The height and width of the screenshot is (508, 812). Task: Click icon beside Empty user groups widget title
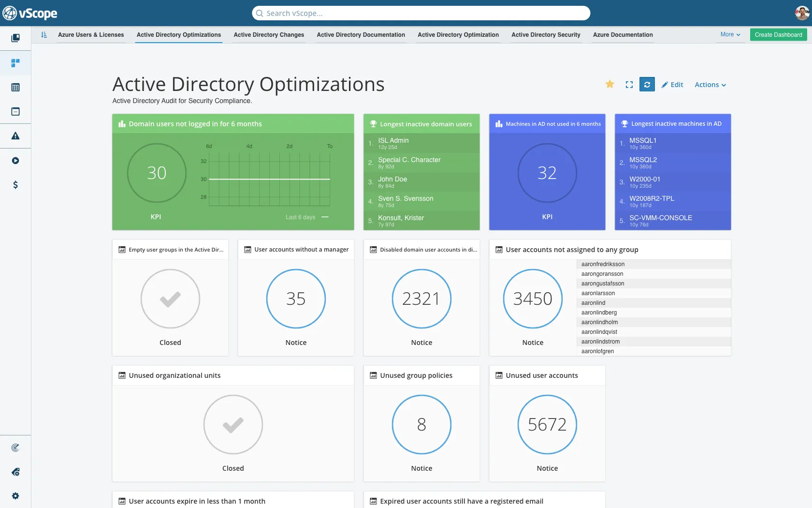pyautogui.click(x=122, y=250)
